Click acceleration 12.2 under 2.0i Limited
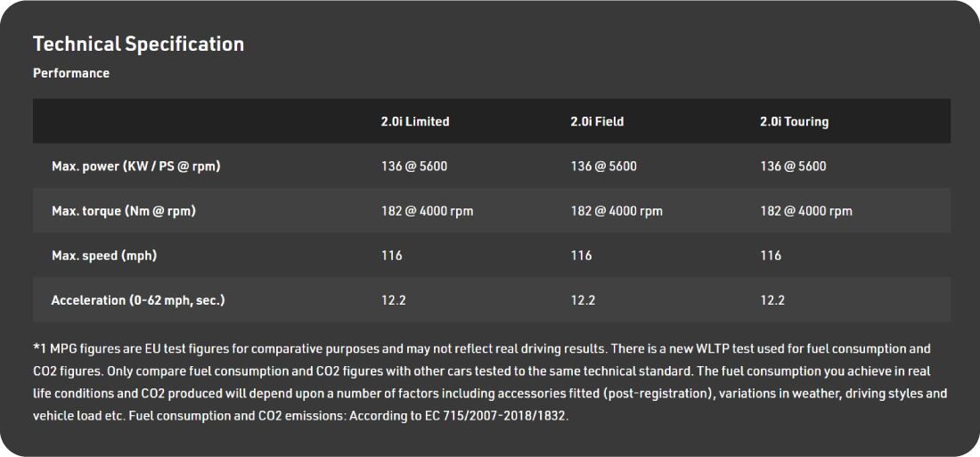The image size is (980, 457). point(393,301)
